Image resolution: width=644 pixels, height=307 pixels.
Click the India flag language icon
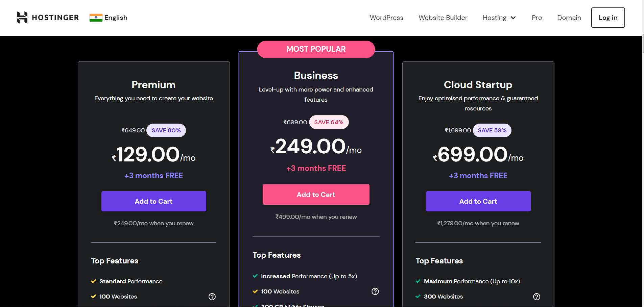tap(96, 18)
